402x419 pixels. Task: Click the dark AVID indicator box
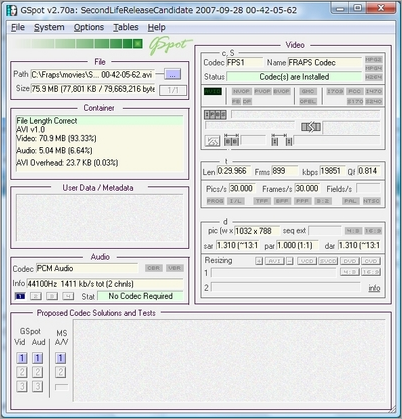213,91
